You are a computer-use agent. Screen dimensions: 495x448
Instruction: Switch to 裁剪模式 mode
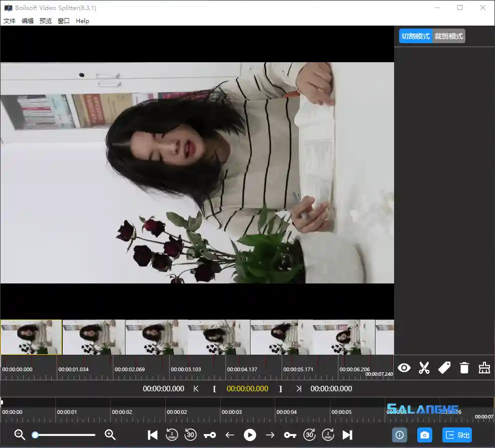click(x=449, y=36)
